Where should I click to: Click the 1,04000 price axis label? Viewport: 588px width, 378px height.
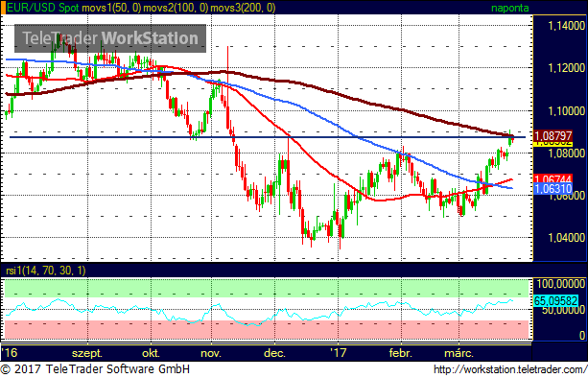pyautogui.click(x=566, y=237)
